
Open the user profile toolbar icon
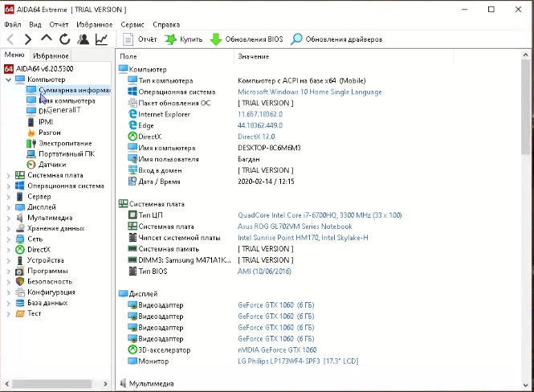(83, 39)
